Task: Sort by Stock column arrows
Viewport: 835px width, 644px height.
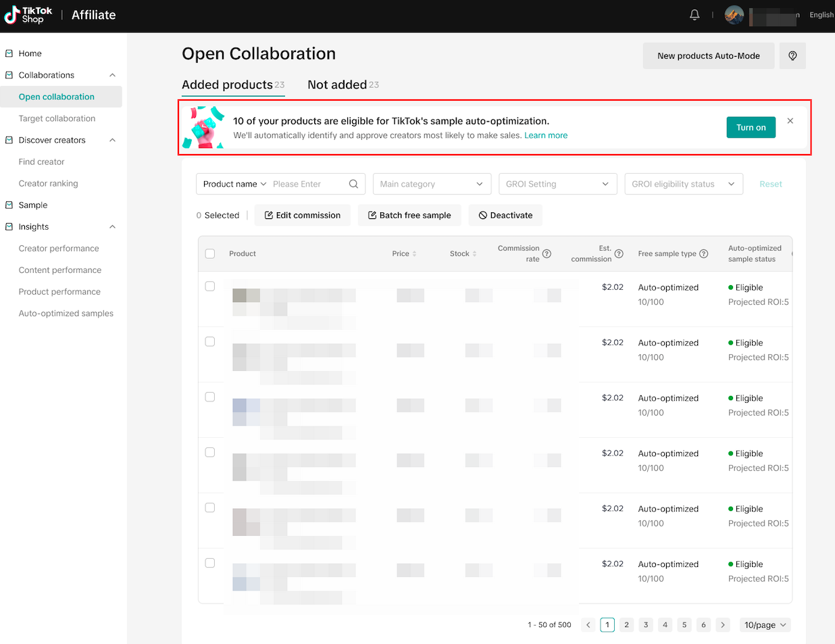Action: click(x=474, y=254)
